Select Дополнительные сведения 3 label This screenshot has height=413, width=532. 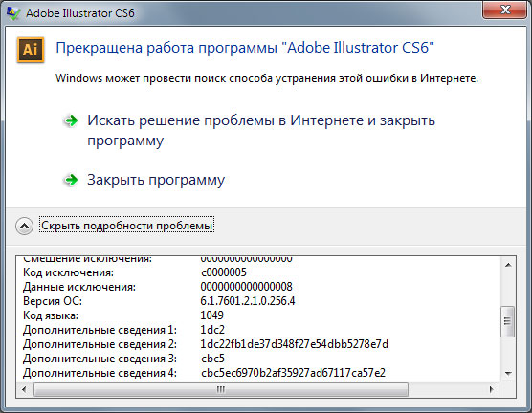(x=100, y=359)
